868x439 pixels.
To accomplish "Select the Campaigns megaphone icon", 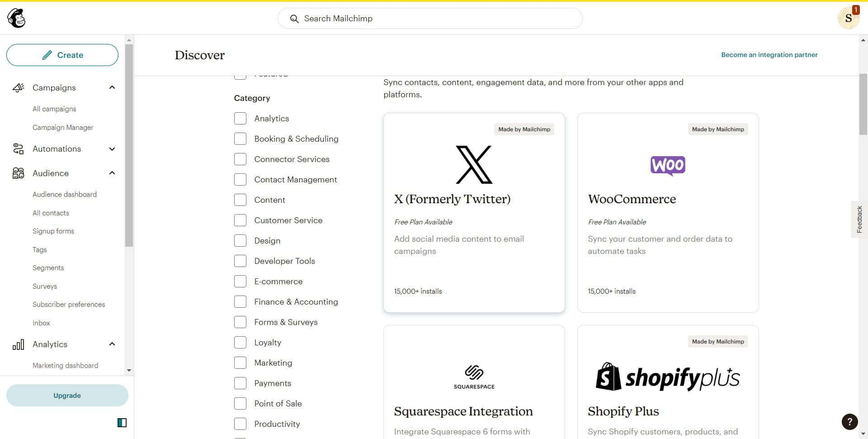I will tap(18, 87).
